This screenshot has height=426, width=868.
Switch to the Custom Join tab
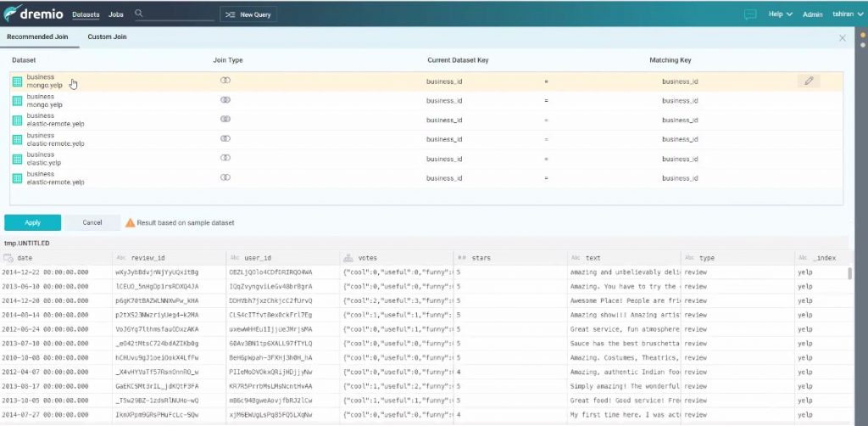pos(107,37)
